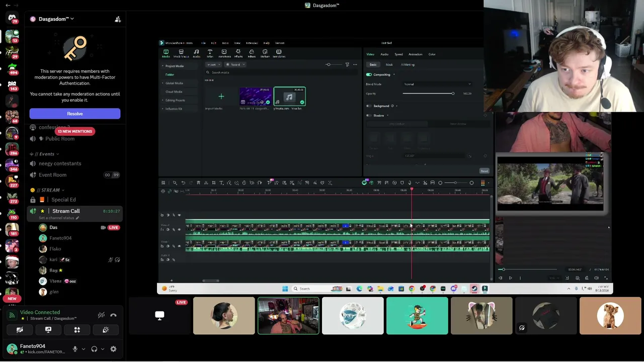Click the redo arrow in timeline toolbar
This screenshot has width=644, height=362.
(191, 183)
